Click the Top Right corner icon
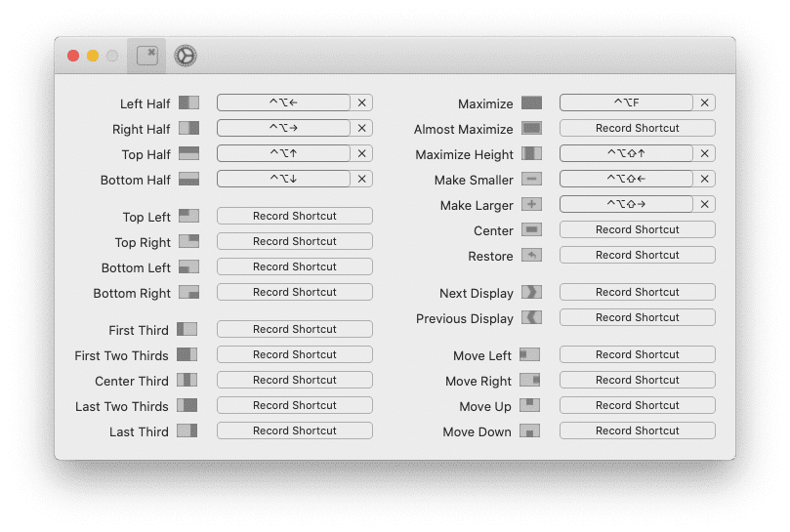 tap(188, 241)
